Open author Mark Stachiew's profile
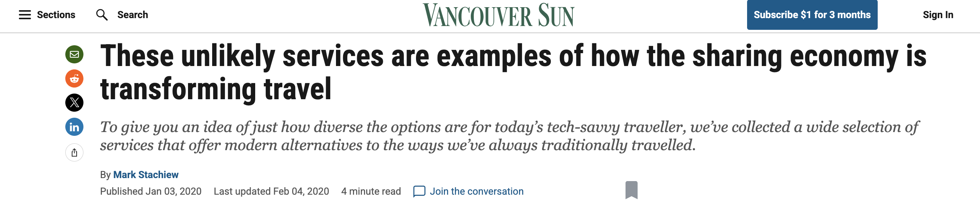Screen dimensions: 980x206 point(146,175)
